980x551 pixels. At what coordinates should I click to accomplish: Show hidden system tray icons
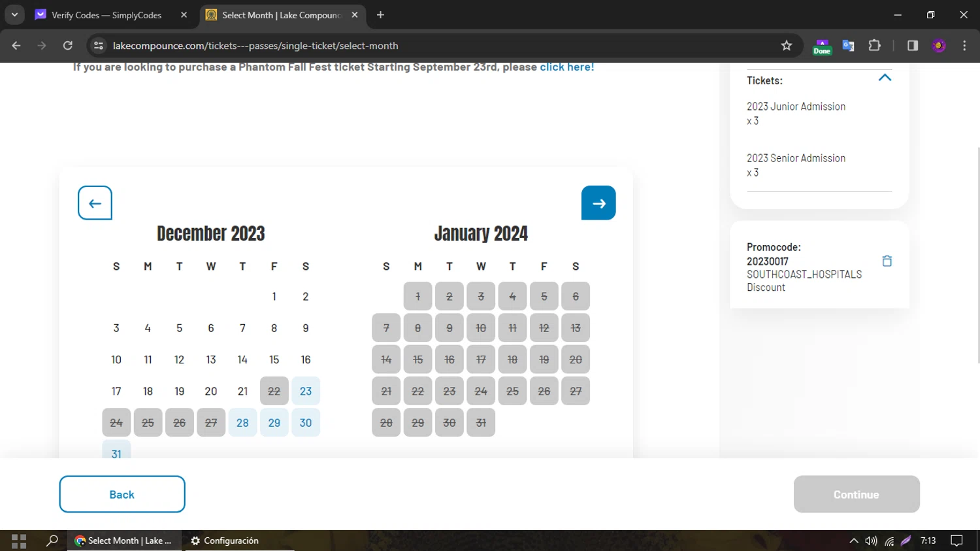point(853,541)
